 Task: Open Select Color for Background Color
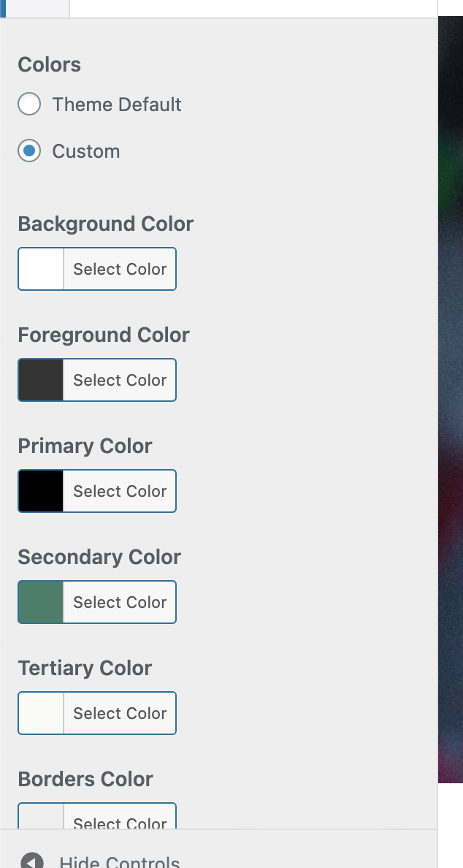coord(119,269)
